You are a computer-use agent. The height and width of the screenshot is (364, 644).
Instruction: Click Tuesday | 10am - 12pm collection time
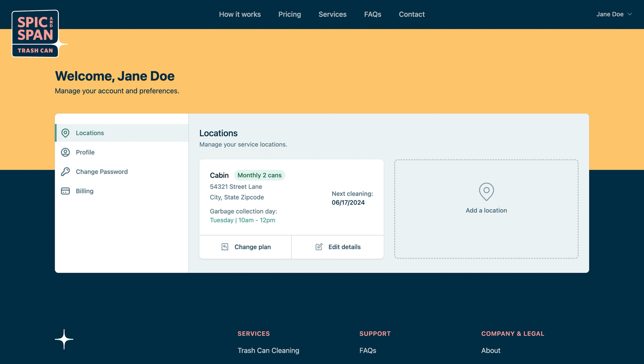243,220
